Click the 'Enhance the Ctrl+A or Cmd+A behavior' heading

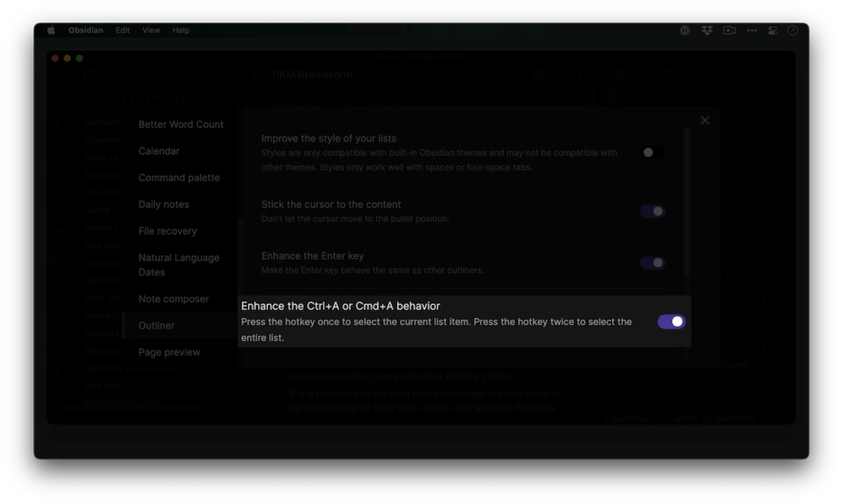point(341,306)
